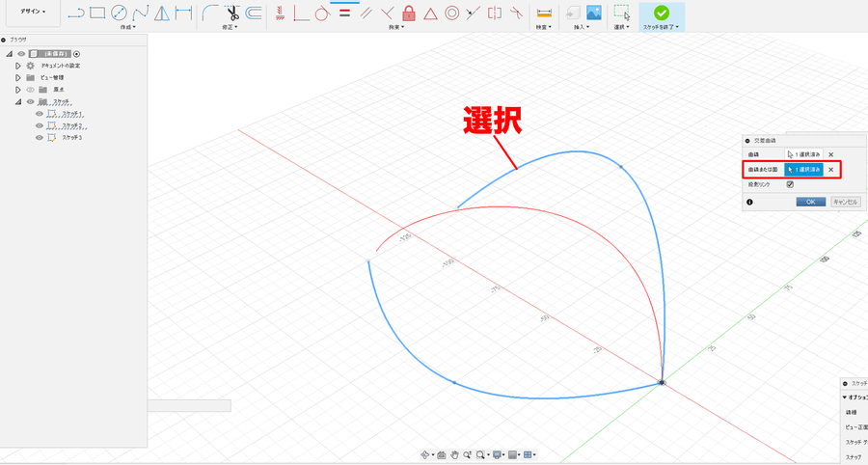Viewport: 868px width, 465px height.
Task: Toggle visibility of the スケッチ folder
Action: coord(31,102)
